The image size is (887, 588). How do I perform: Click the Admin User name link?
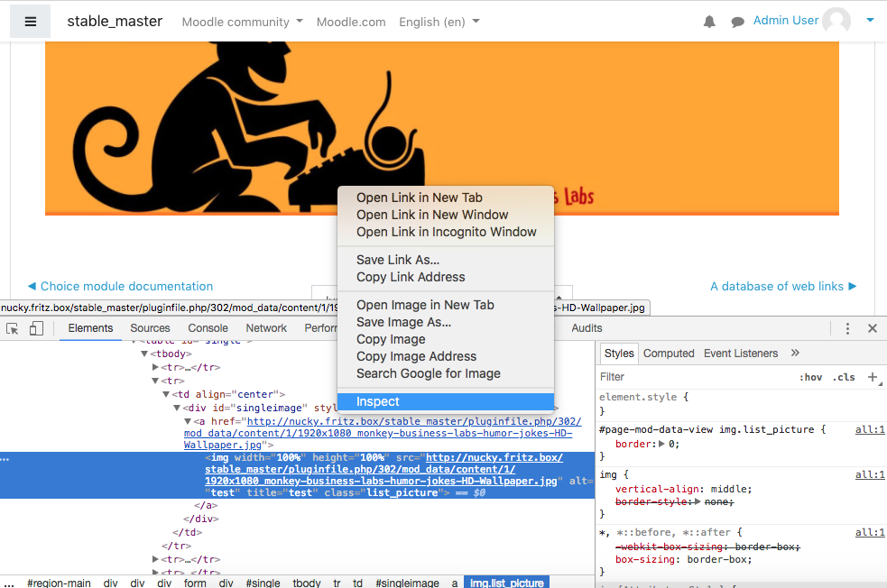[786, 21]
